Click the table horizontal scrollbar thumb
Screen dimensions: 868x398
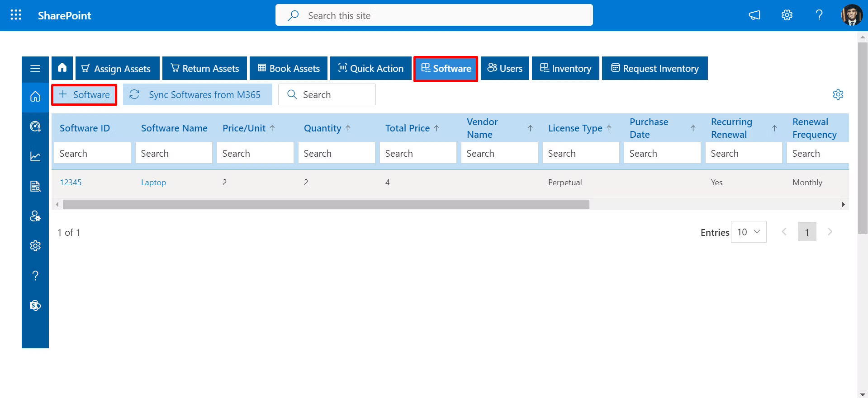326,205
